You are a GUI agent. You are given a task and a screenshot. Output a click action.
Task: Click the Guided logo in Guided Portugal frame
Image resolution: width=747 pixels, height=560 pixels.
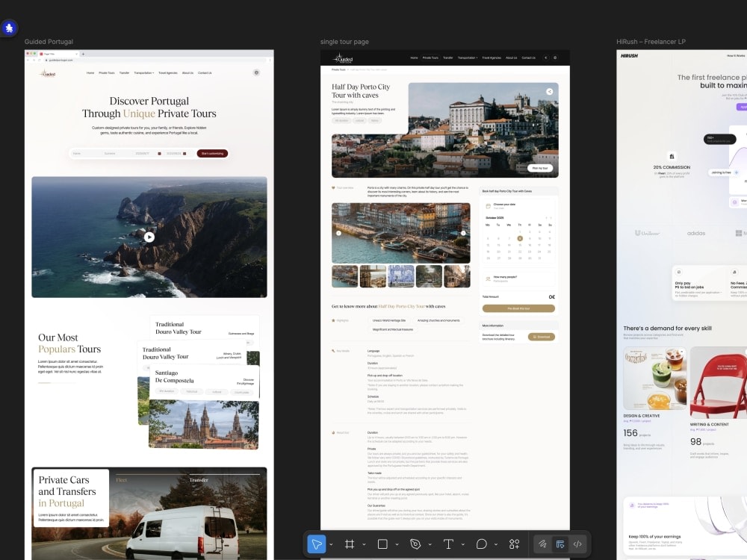[48, 73]
